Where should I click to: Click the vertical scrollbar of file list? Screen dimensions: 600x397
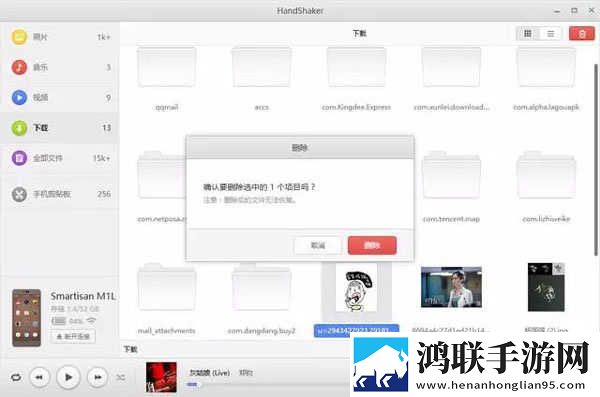pyautogui.click(x=595, y=160)
